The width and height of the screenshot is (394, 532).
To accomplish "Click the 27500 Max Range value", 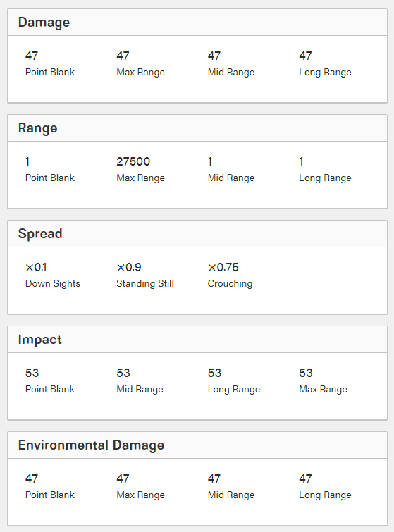I will click(x=133, y=161).
